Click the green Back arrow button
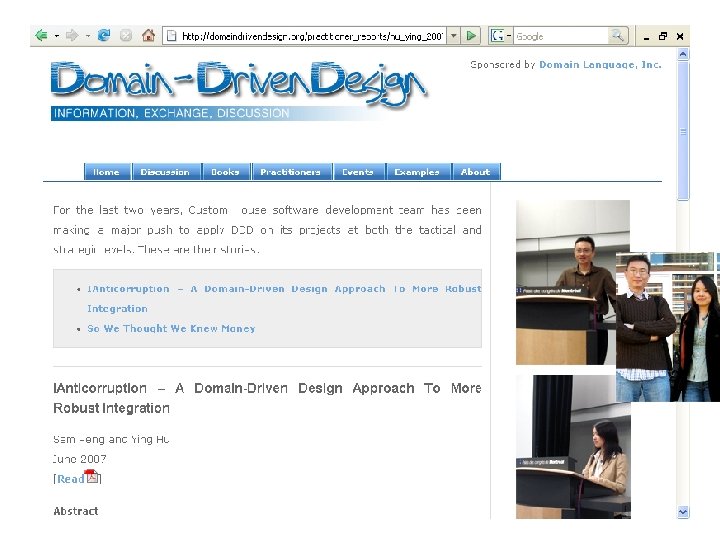 coord(41,35)
